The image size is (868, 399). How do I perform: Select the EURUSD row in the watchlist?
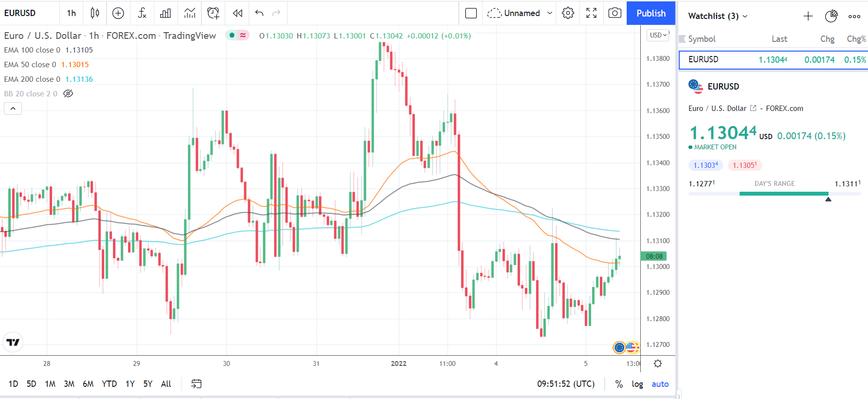point(774,60)
